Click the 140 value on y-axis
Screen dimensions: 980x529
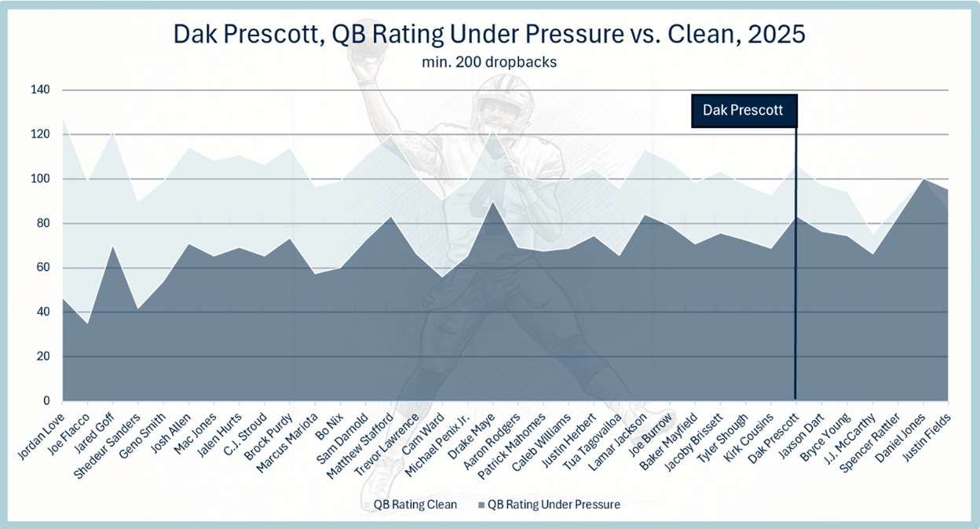coord(40,90)
